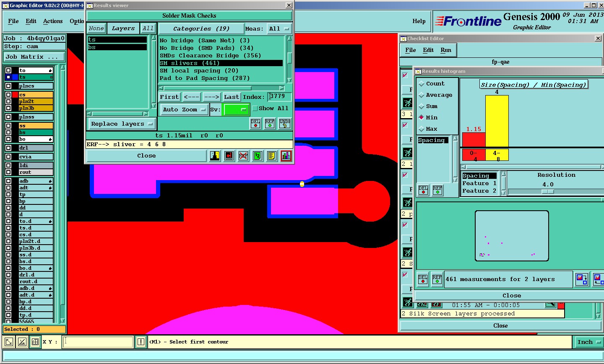Click the exclamation mark icon near XY field

click(141, 342)
